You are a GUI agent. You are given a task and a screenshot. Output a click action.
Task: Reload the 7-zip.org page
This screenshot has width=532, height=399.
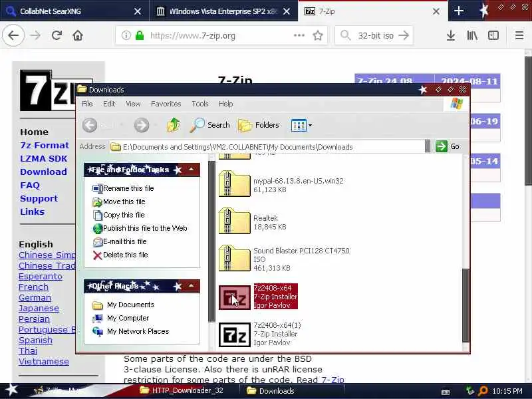[x=57, y=35]
